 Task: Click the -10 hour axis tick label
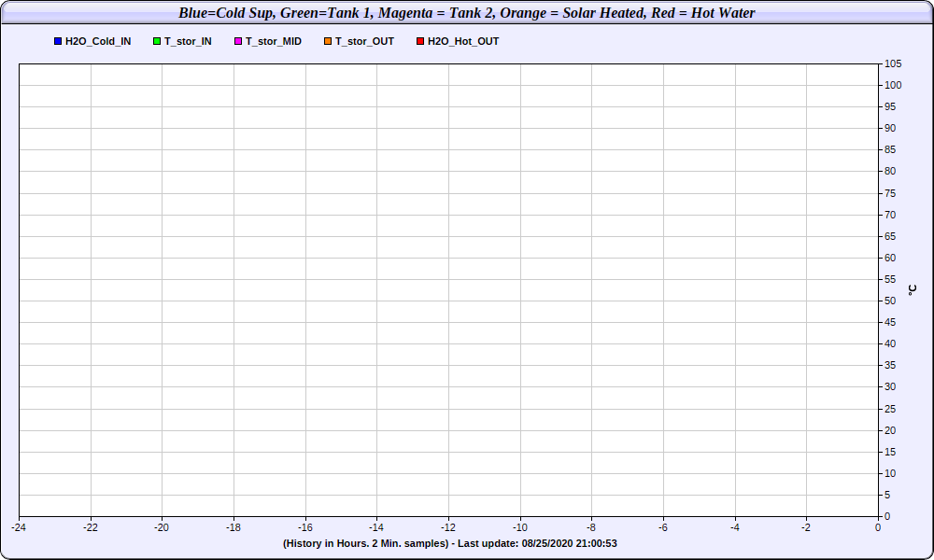click(520, 527)
